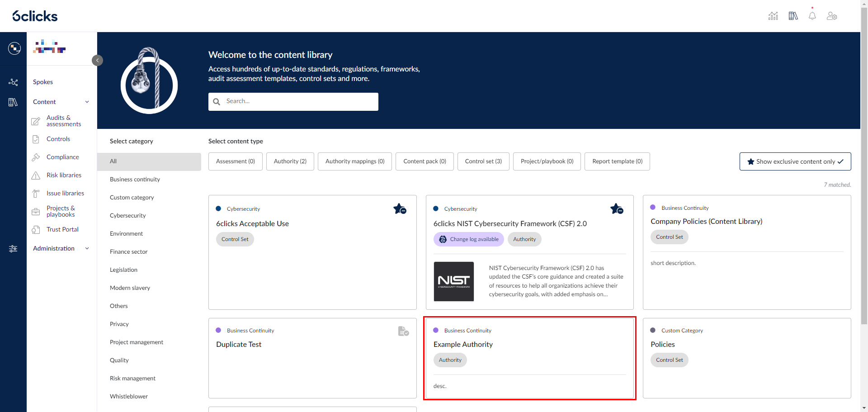This screenshot has width=868, height=412.
Task: Select the Finance sector category
Action: pyautogui.click(x=128, y=252)
